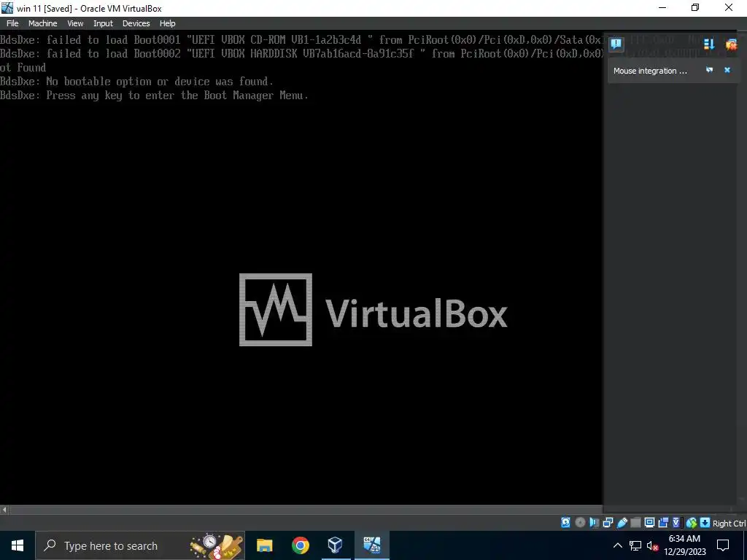Open the File menu

coord(12,23)
